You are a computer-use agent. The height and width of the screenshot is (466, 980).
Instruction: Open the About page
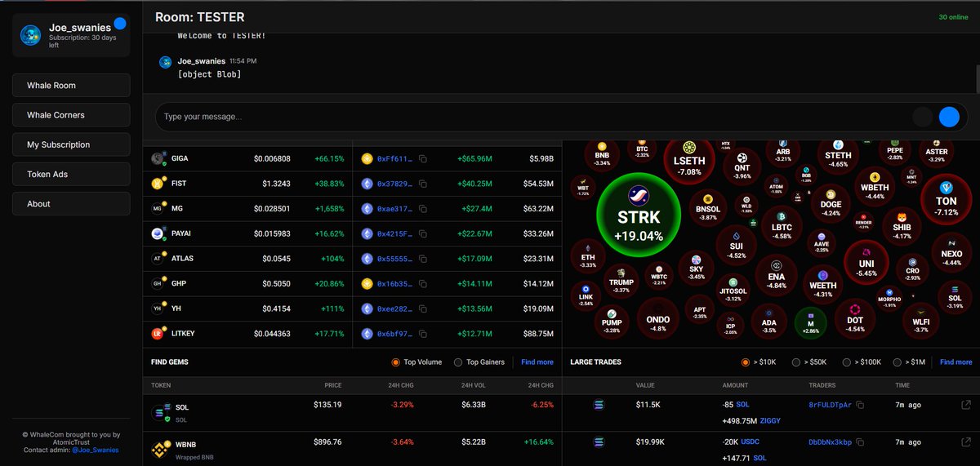(x=71, y=204)
